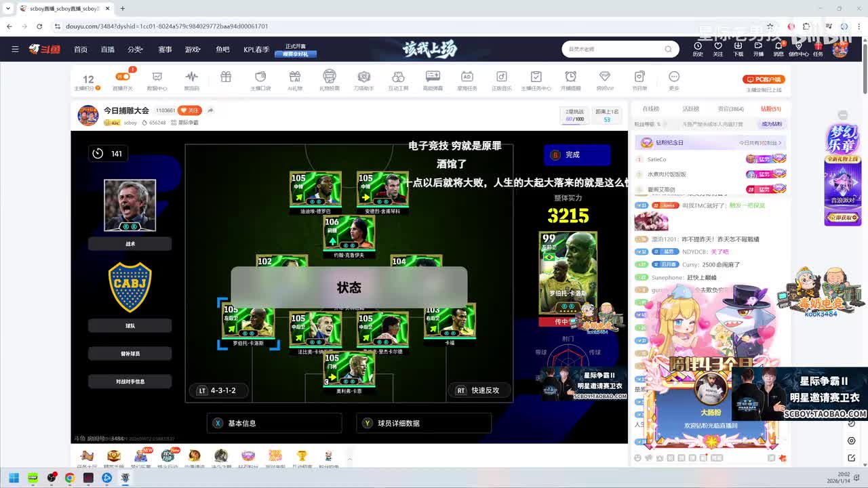Go to 首页 home in navigation
Image resolution: width=868 pixels, height=488 pixels.
(x=81, y=49)
